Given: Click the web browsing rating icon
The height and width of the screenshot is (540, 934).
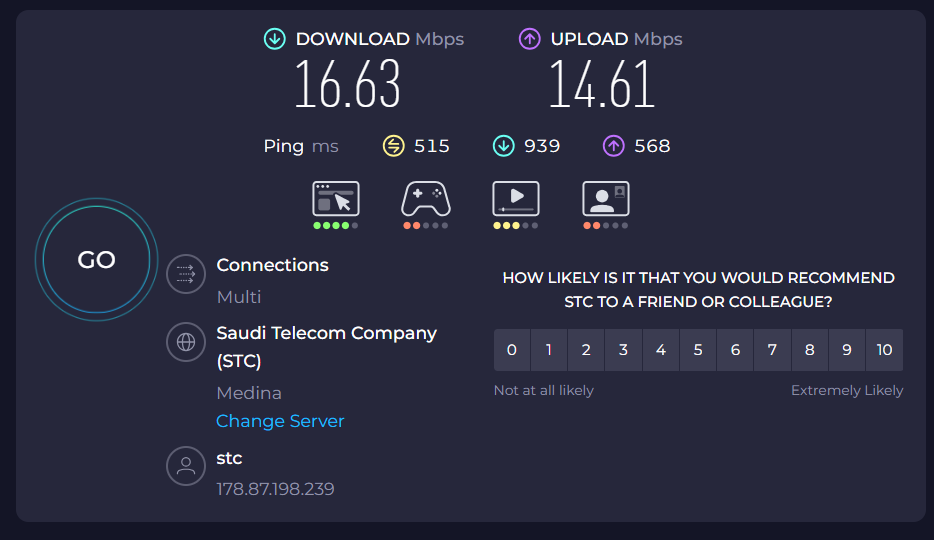Looking at the screenshot, I should click(x=335, y=199).
